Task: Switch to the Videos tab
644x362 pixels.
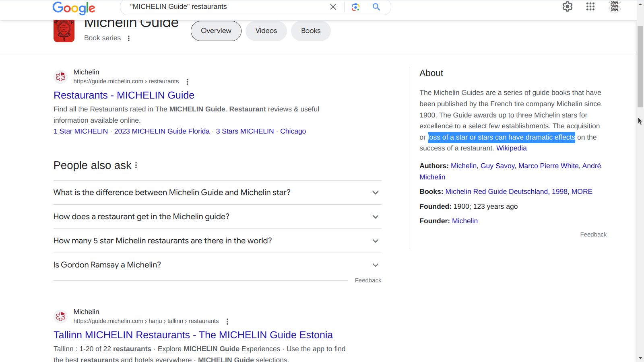Action: [266, 31]
